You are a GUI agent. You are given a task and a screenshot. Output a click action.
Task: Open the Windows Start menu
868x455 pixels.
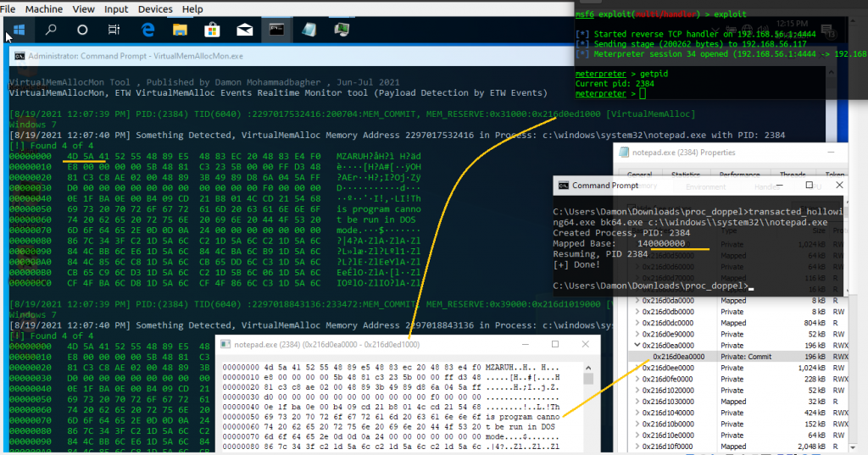coord(19,30)
